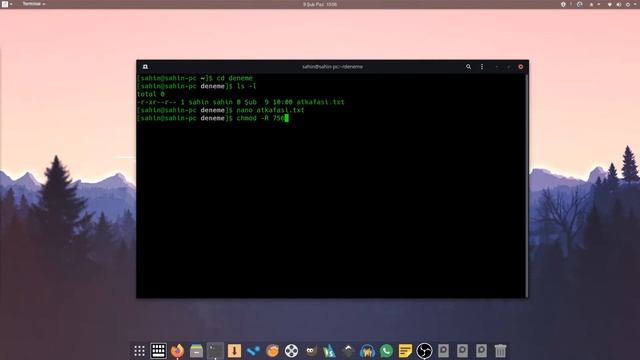The image size is (640, 360).
Task: Click the volume icon in system tray
Action: coord(619,4)
